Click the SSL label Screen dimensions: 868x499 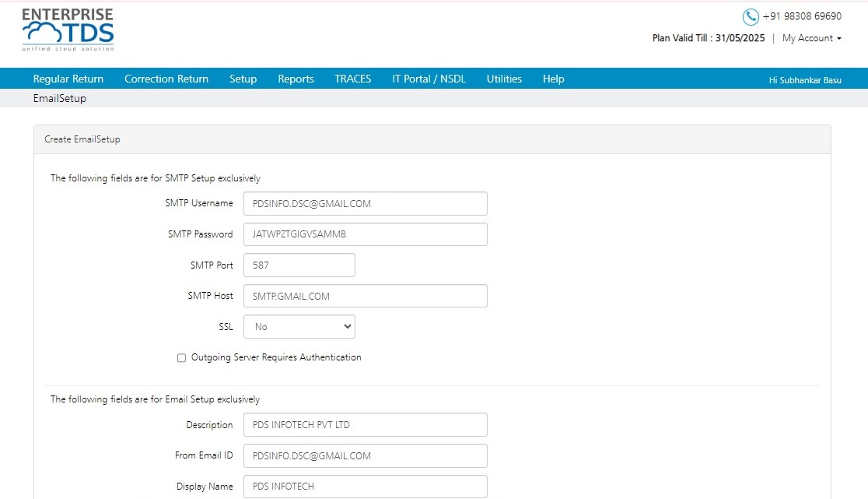[226, 327]
